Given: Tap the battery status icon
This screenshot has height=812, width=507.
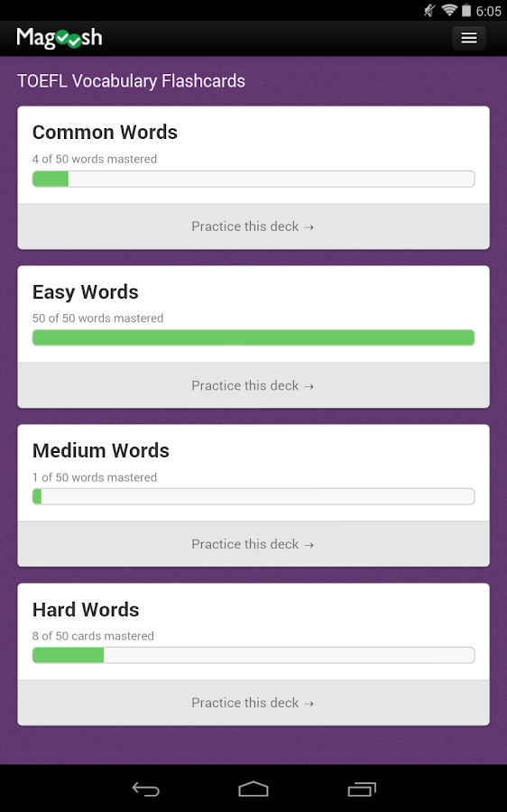Looking at the screenshot, I should click(x=466, y=10).
